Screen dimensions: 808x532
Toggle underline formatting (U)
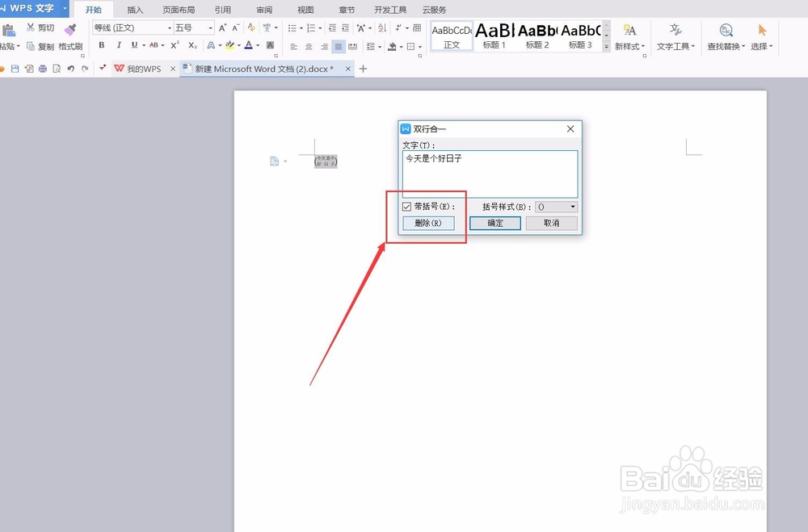coord(134,45)
